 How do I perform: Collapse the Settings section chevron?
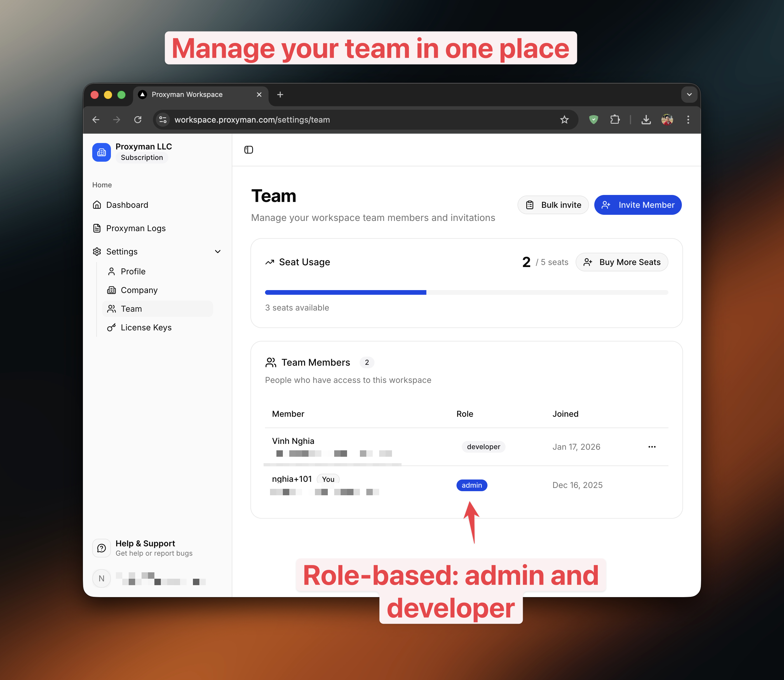pos(217,251)
